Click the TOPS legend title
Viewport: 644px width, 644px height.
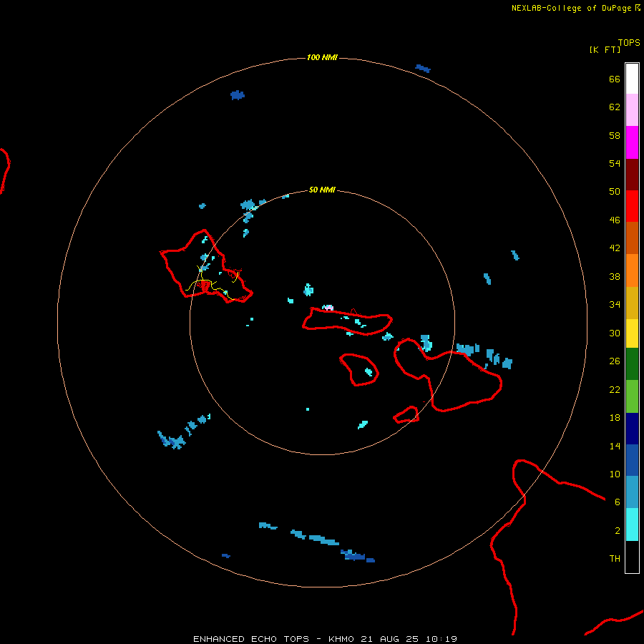click(x=629, y=42)
